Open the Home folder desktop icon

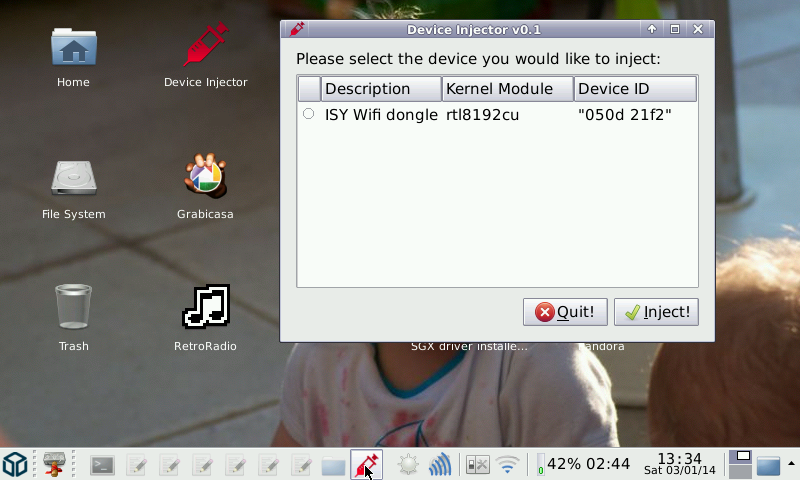[73, 48]
